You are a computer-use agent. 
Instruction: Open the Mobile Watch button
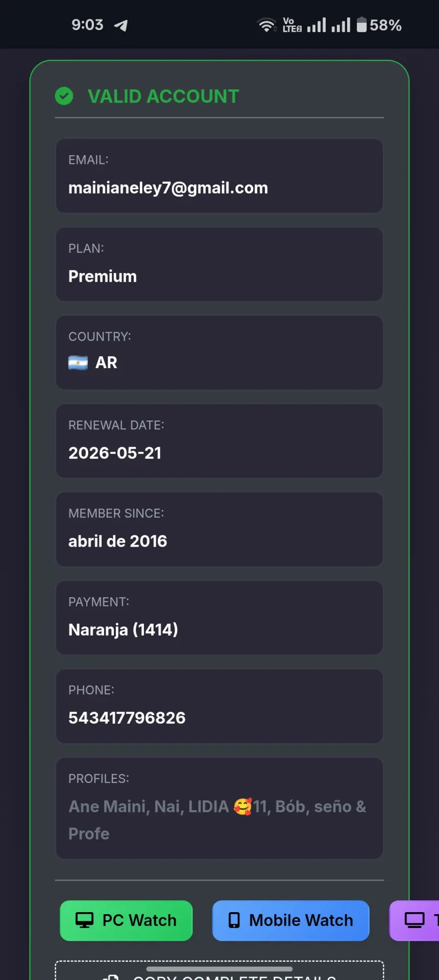[290, 920]
